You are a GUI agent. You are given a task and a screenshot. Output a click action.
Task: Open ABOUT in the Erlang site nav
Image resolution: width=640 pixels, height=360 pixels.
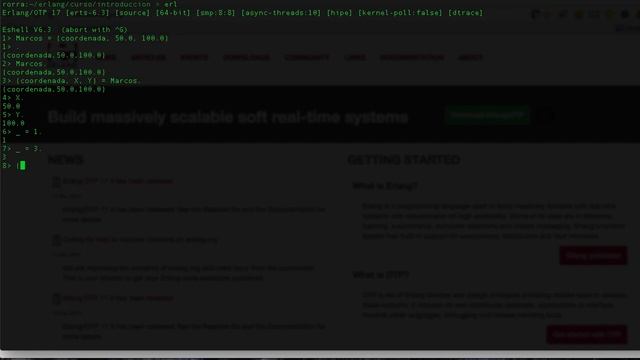tap(471, 58)
